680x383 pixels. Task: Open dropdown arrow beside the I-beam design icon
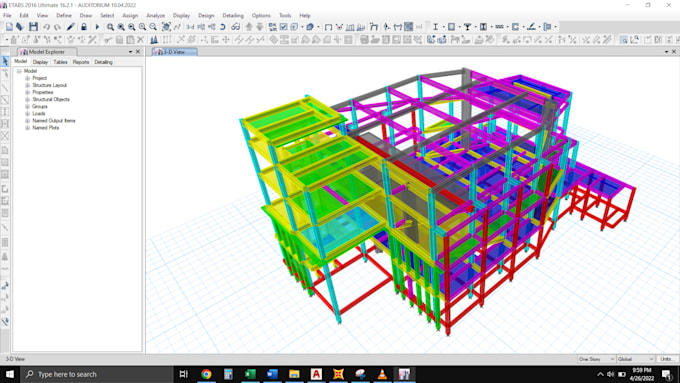(443, 27)
